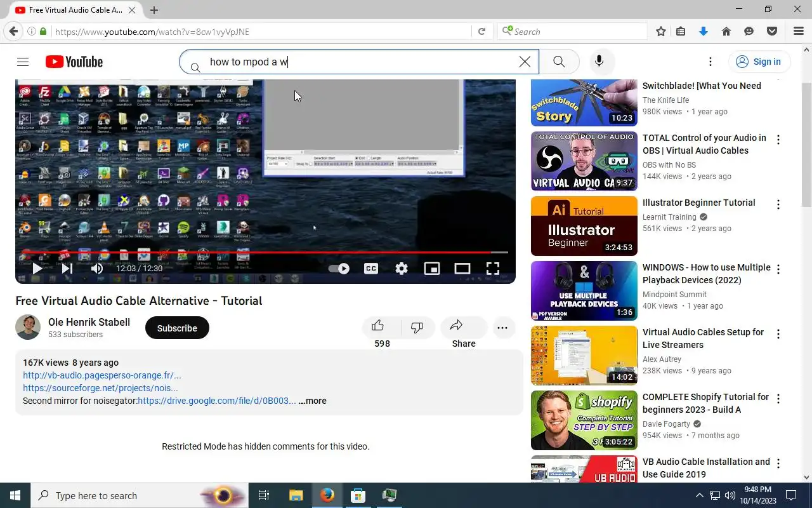
Task: Open a new browser tab
Action: coord(154,10)
